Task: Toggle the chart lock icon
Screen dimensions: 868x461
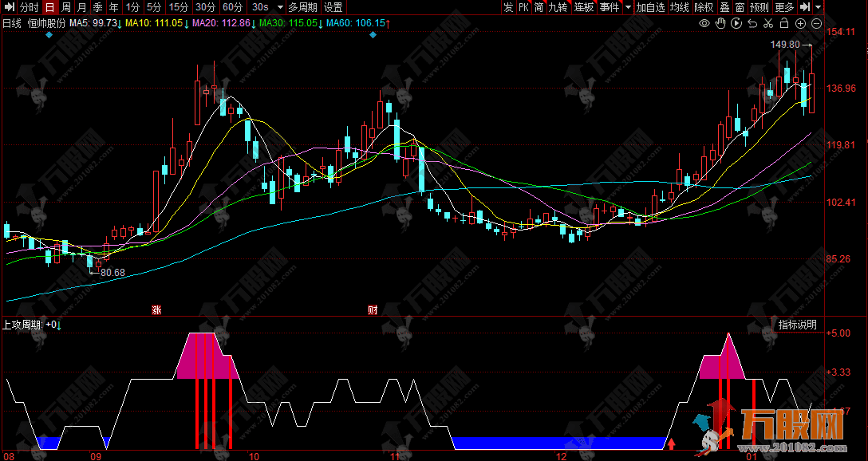Action: [x=784, y=24]
